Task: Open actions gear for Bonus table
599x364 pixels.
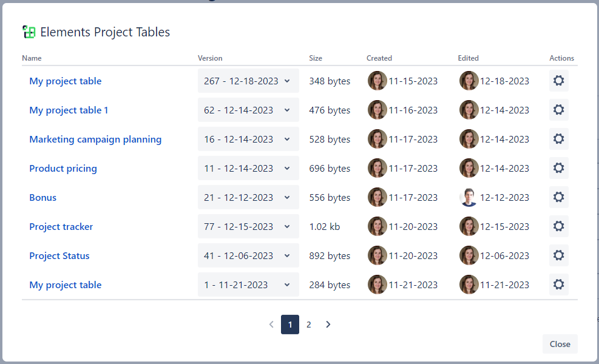Action: [x=558, y=197]
